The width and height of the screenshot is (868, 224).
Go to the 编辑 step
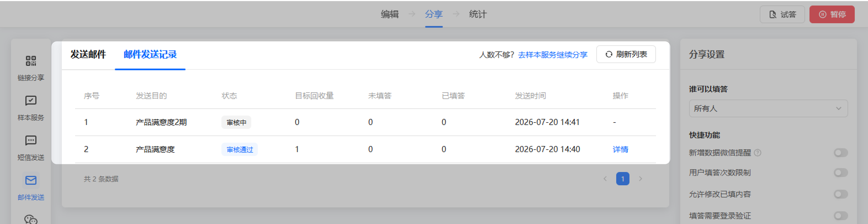click(x=390, y=14)
